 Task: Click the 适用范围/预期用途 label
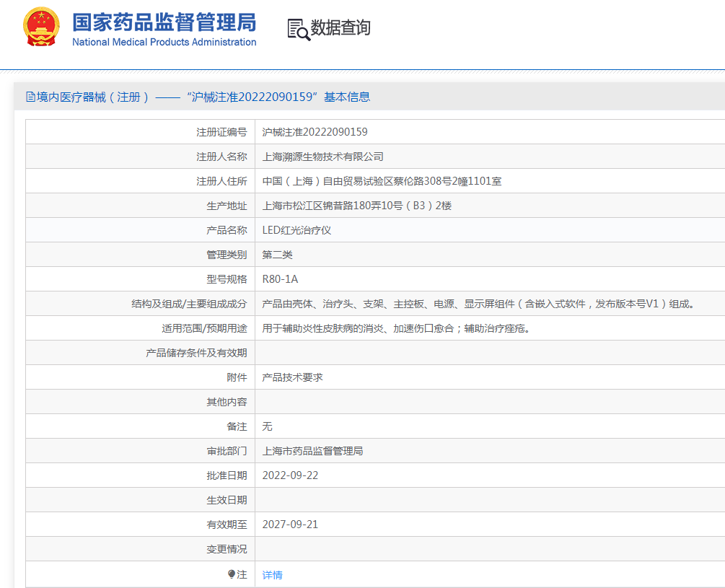[x=204, y=328]
